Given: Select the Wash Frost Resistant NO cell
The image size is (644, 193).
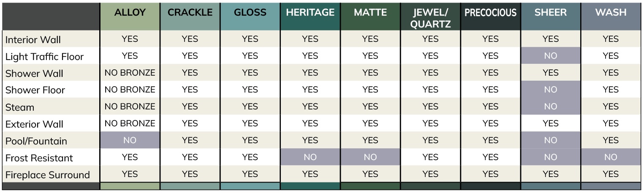Looking at the screenshot, I should tap(611, 157).
